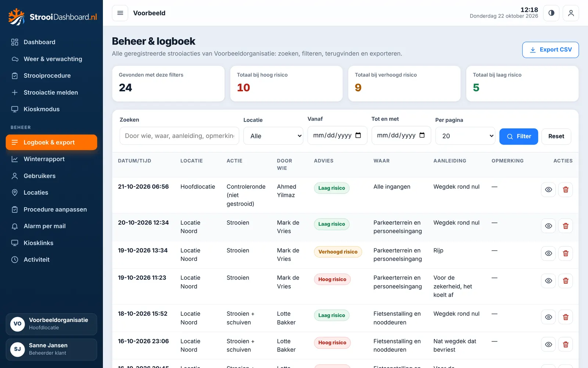
Task: Click the Vanaf date field
Action: (x=337, y=135)
